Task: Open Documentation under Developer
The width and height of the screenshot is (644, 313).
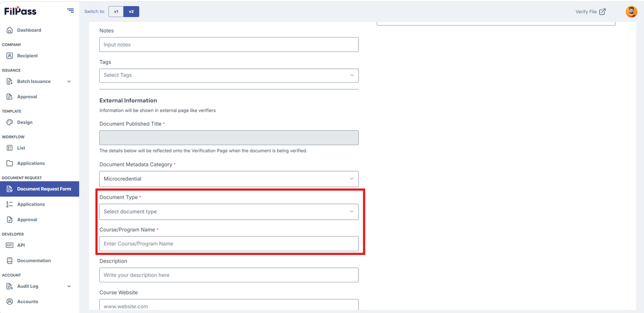Action: 34,260
